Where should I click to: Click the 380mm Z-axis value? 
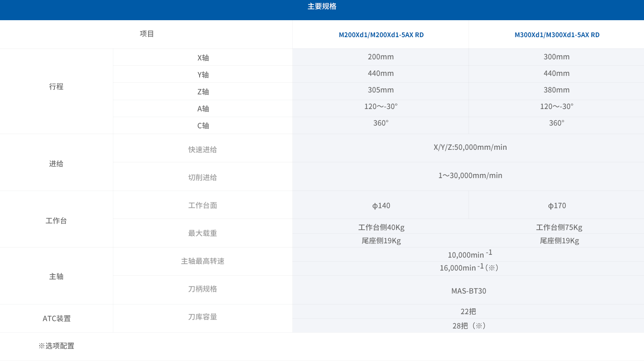coord(556,90)
